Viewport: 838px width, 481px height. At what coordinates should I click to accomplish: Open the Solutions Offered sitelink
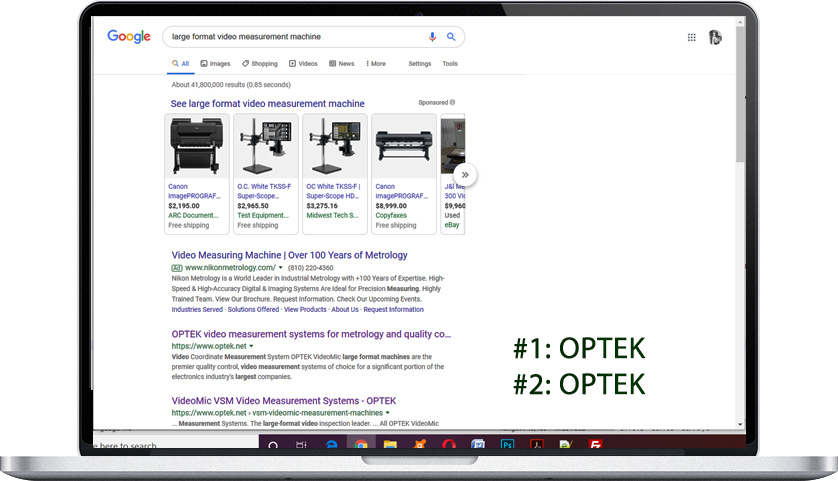[x=253, y=309]
